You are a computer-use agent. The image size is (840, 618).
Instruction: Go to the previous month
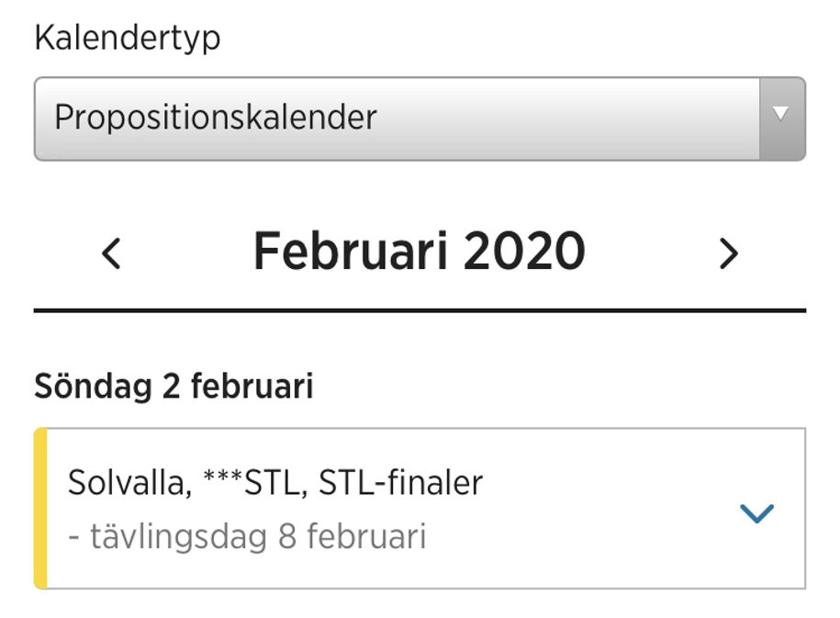click(111, 253)
